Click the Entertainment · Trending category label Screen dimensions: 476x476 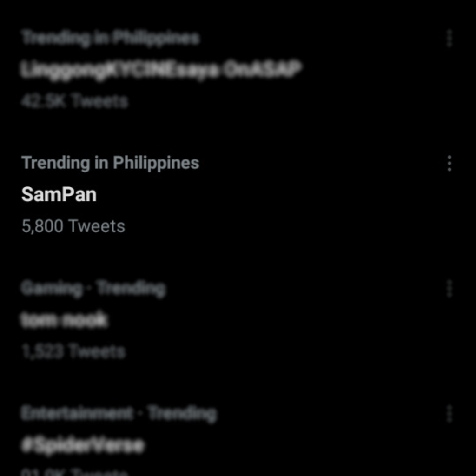pos(119,413)
